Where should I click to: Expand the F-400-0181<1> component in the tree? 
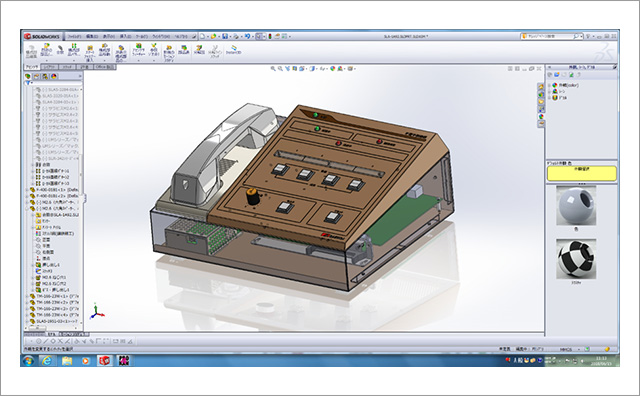[28, 190]
